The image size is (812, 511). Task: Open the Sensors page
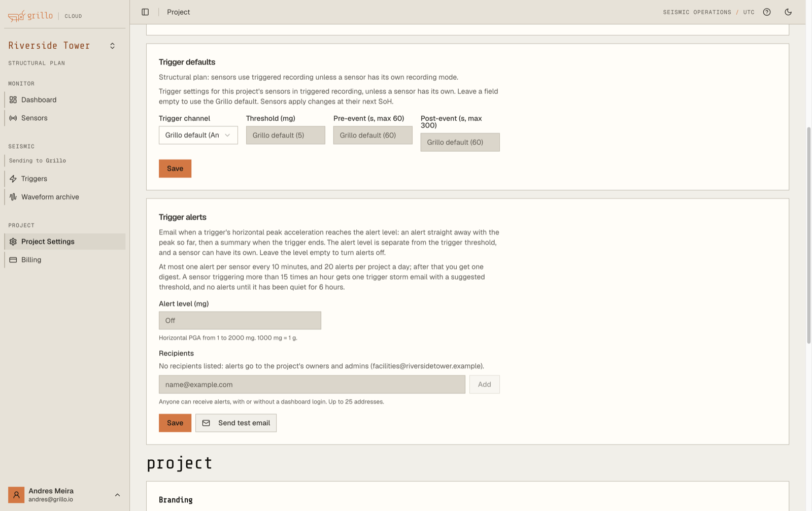(65, 118)
